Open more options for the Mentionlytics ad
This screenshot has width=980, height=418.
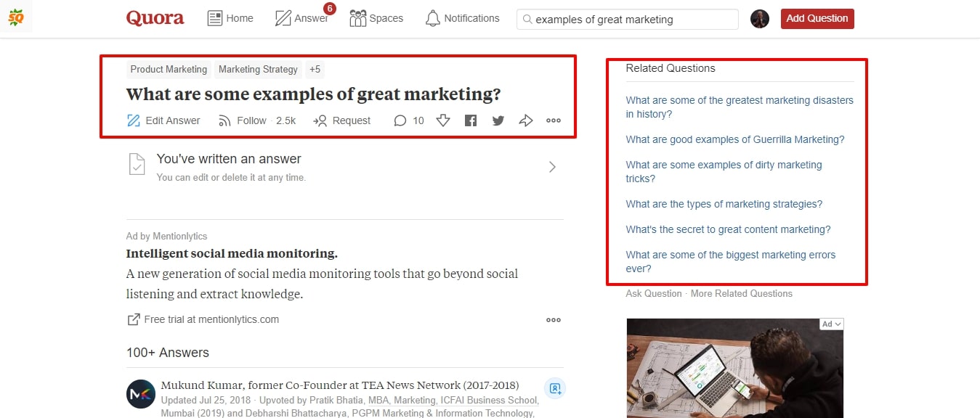(x=553, y=319)
